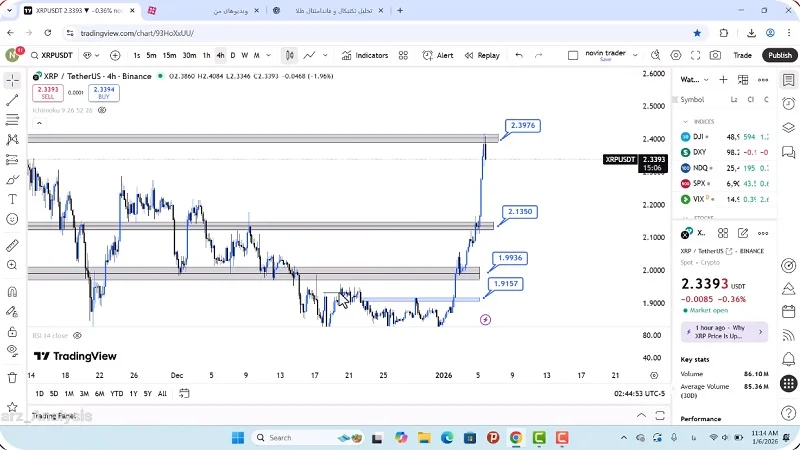The height and width of the screenshot is (450, 800).
Task: Toggle RSI indicator visibility eye
Action: click(77, 336)
